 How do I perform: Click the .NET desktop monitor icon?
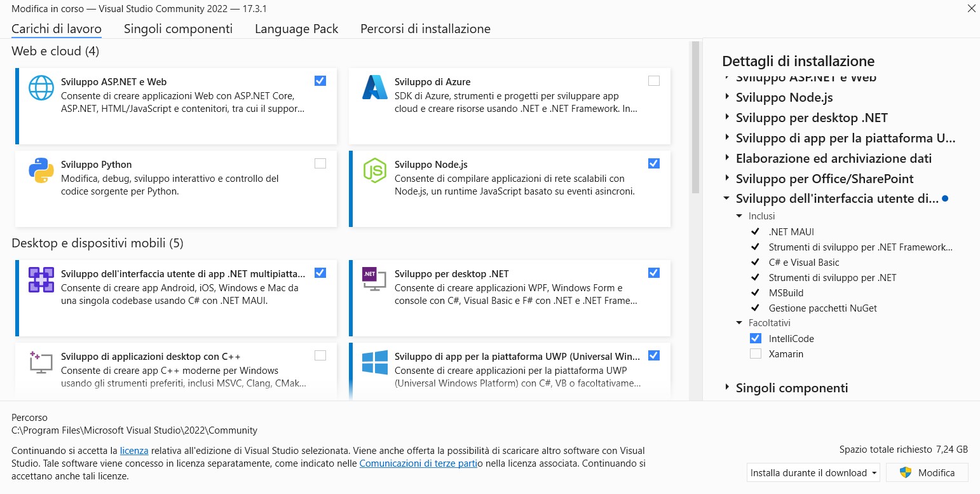(374, 280)
